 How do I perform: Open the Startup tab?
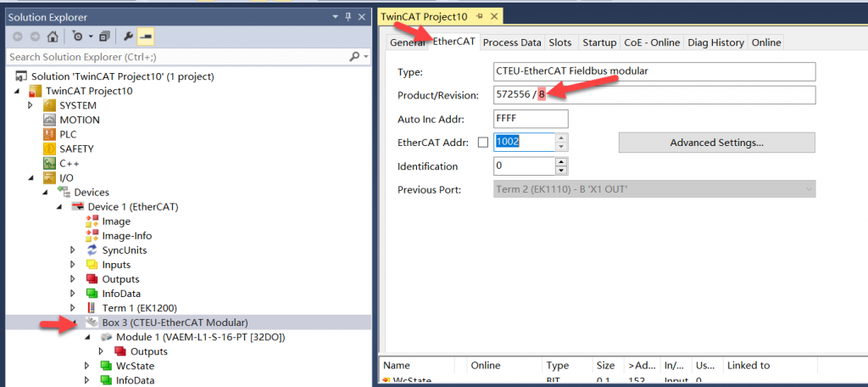(599, 42)
